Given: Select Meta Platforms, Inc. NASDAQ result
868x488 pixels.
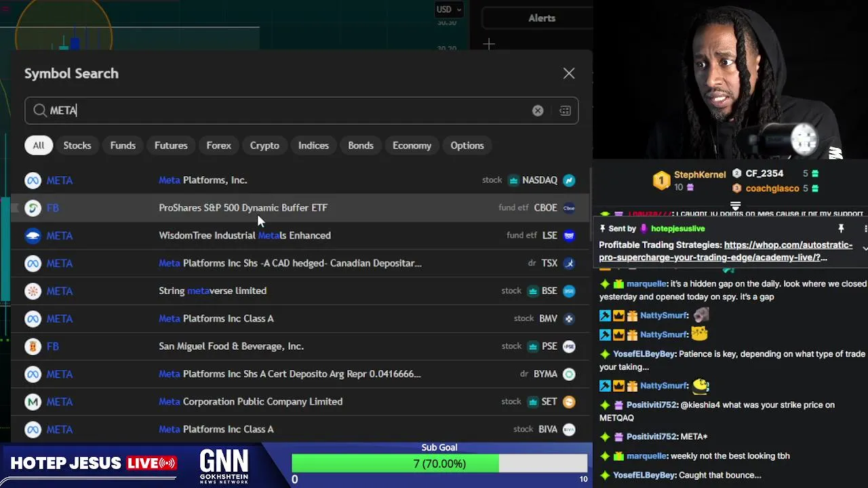Looking at the screenshot, I should tap(300, 180).
